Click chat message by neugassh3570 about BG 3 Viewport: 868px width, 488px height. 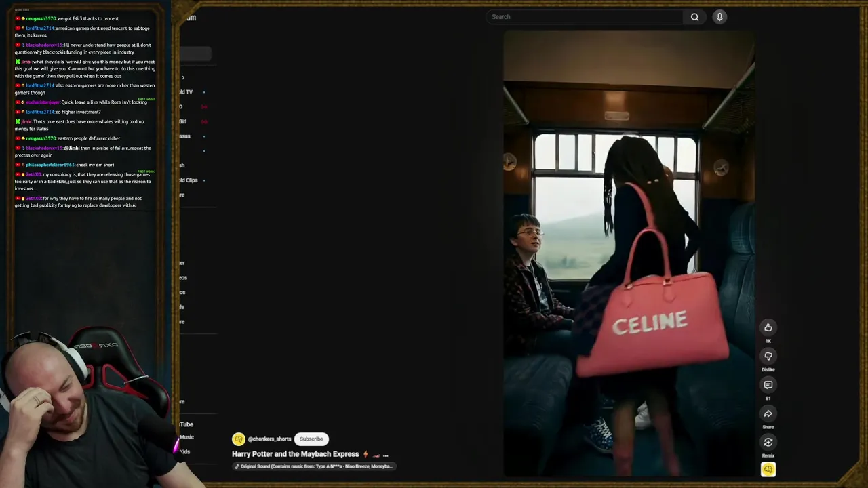click(x=67, y=18)
